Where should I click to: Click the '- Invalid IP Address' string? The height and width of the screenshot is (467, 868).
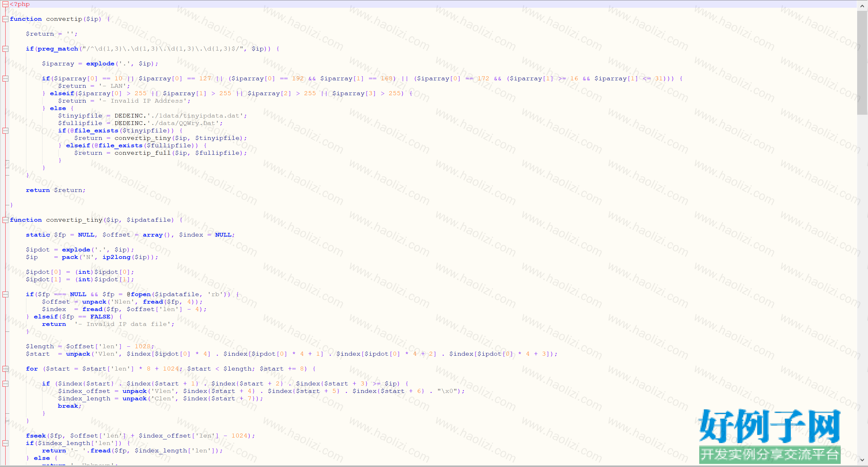pos(143,101)
